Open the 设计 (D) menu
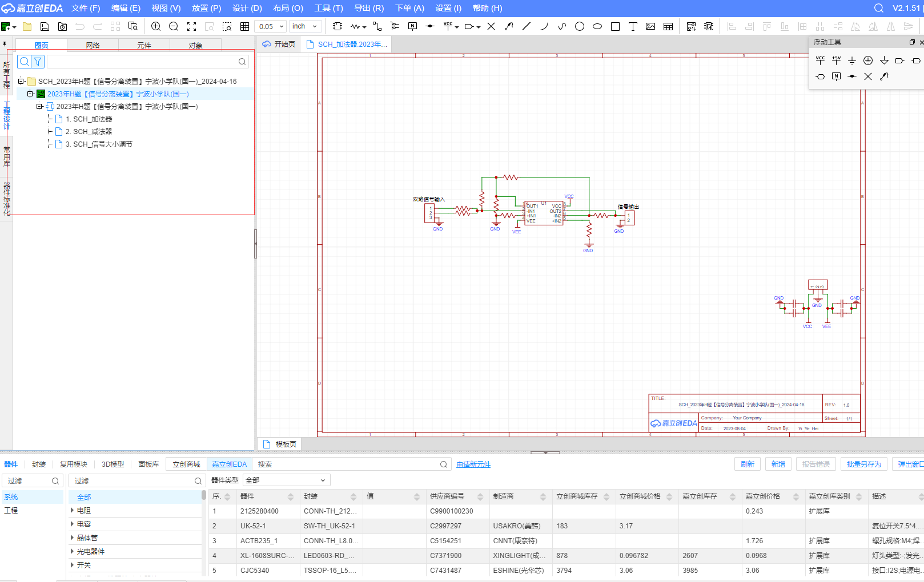924x582 pixels. [x=247, y=8]
